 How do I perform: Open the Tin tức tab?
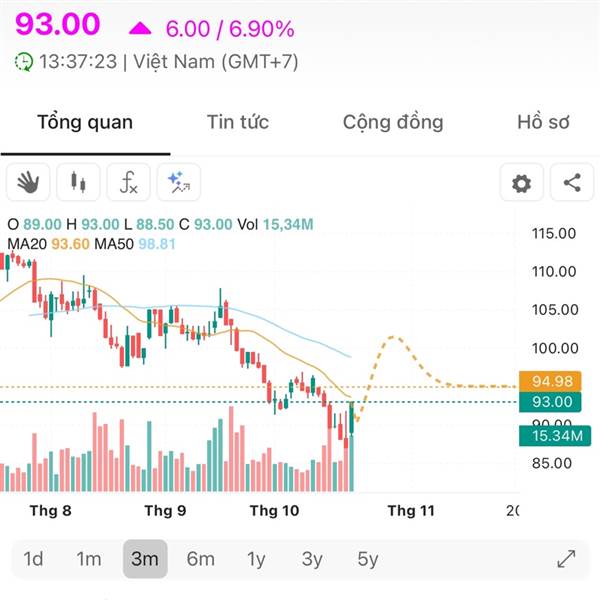tap(238, 123)
